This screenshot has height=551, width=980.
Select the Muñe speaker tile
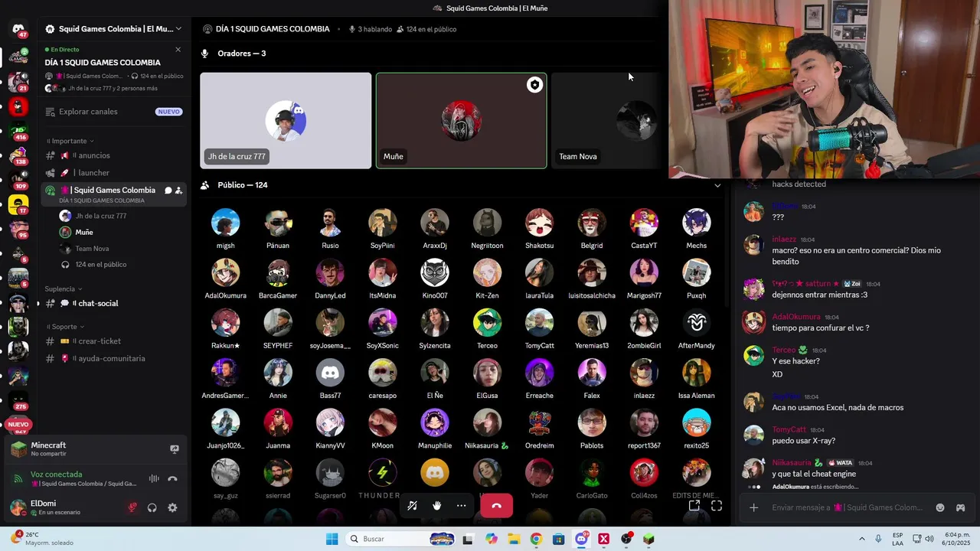(x=462, y=120)
